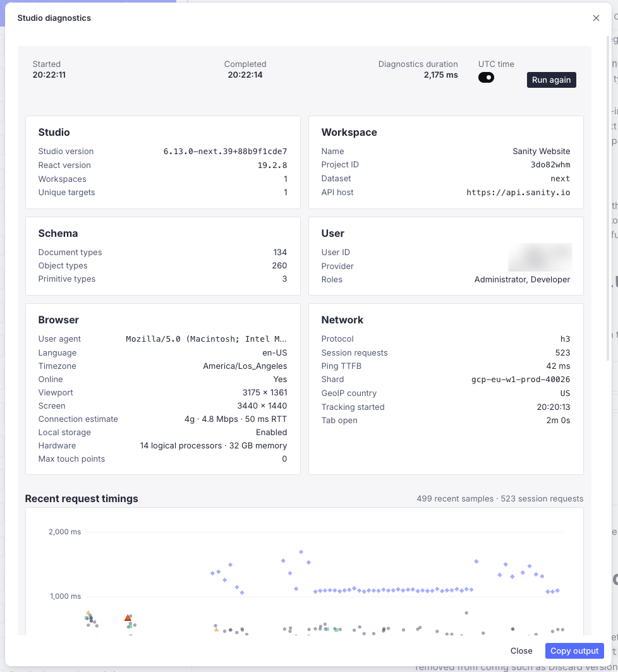Click the Hardware 14 logical processors value
This screenshot has width=618, height=672.
click(213, 446)
